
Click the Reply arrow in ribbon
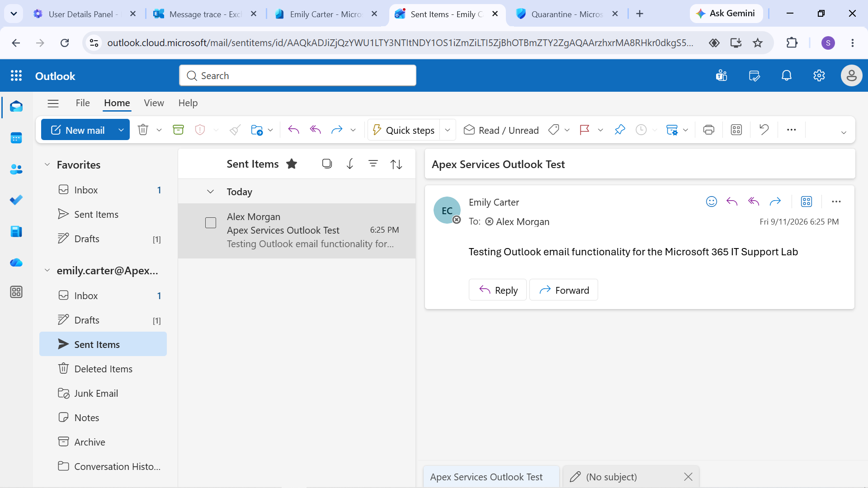tap(293, 130)
